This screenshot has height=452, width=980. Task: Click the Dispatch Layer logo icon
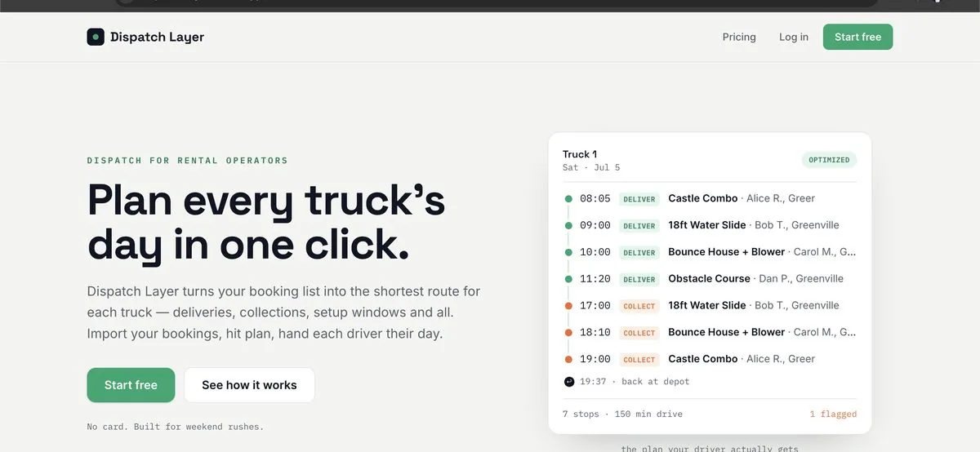(96, 37)
